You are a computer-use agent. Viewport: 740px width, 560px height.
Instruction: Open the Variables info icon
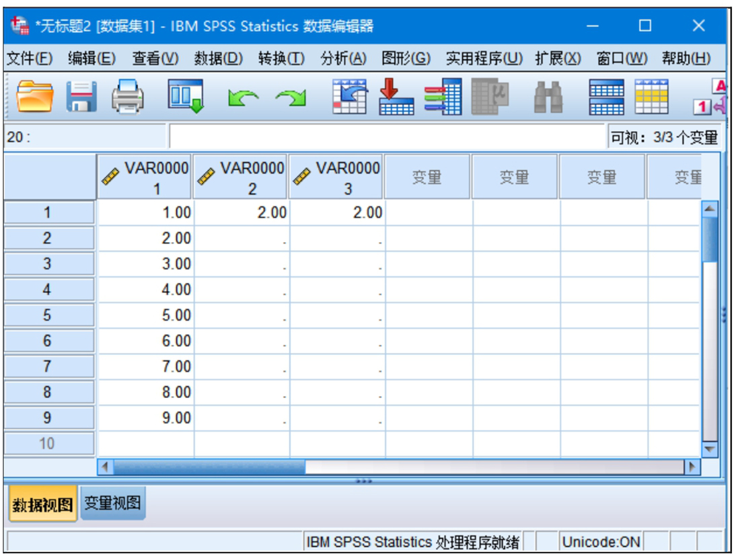tap(443, 97)
